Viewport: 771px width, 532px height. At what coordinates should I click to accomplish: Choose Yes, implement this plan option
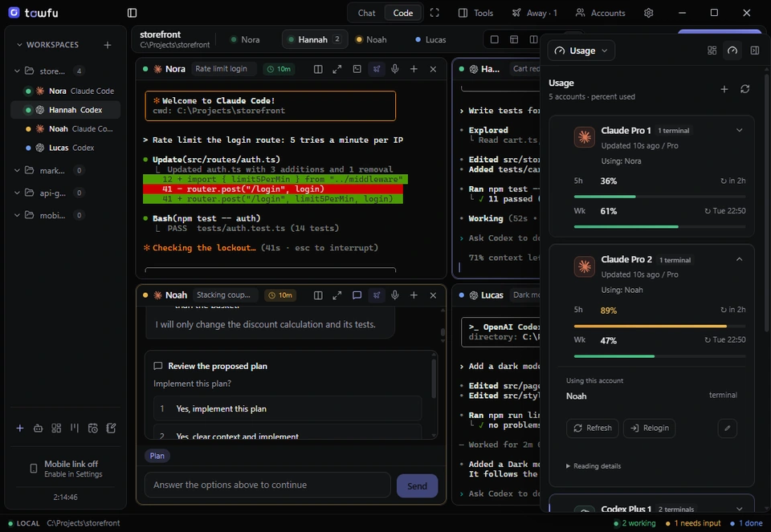point(288,408)
